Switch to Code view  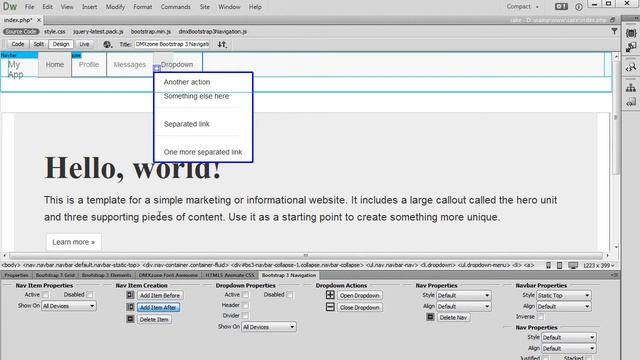click(x=18, y=44)
